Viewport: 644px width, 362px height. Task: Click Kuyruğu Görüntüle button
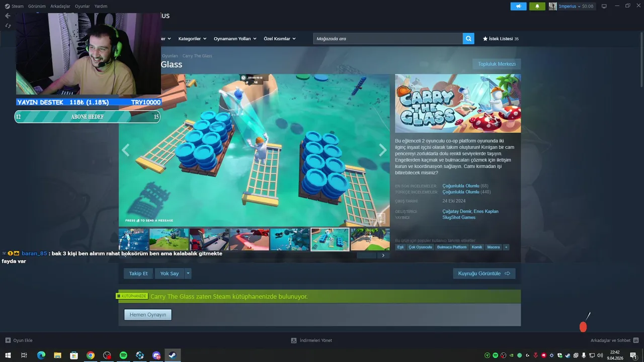484,274
